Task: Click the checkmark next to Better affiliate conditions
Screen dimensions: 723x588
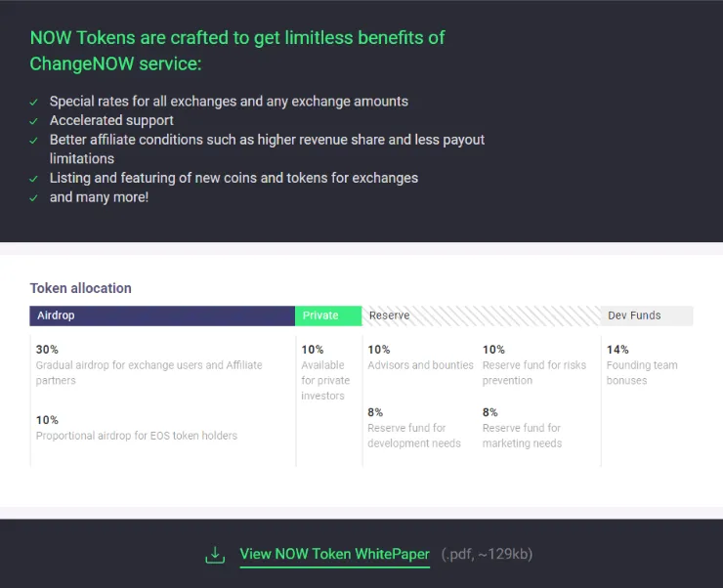Action: point(33,141)
